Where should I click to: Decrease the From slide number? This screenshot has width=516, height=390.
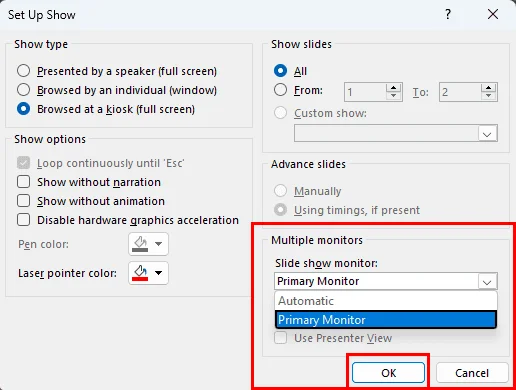pyautogui.click(x=394, y=96)
